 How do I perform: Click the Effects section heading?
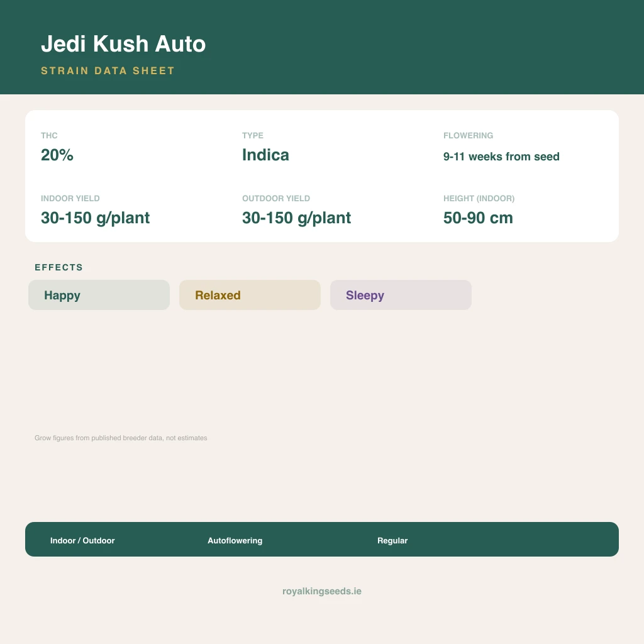[x=58, y=267]
